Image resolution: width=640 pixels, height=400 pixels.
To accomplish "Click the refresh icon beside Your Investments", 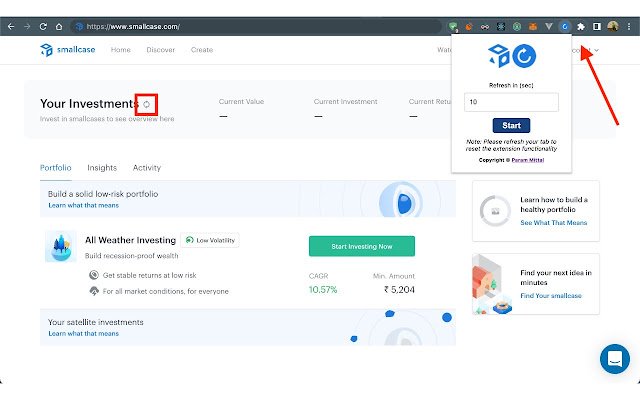I will (147, 104).
